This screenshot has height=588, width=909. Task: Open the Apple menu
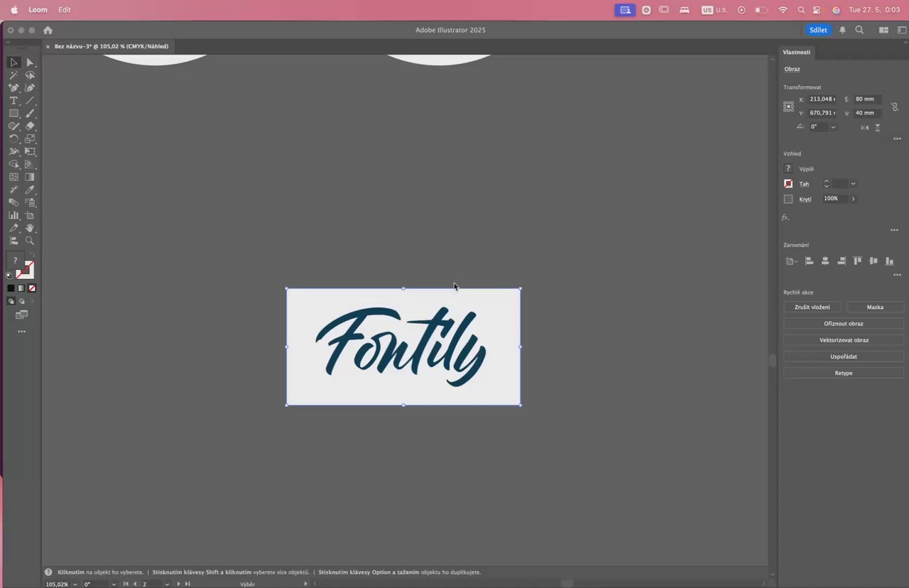[x=13, y=10]
